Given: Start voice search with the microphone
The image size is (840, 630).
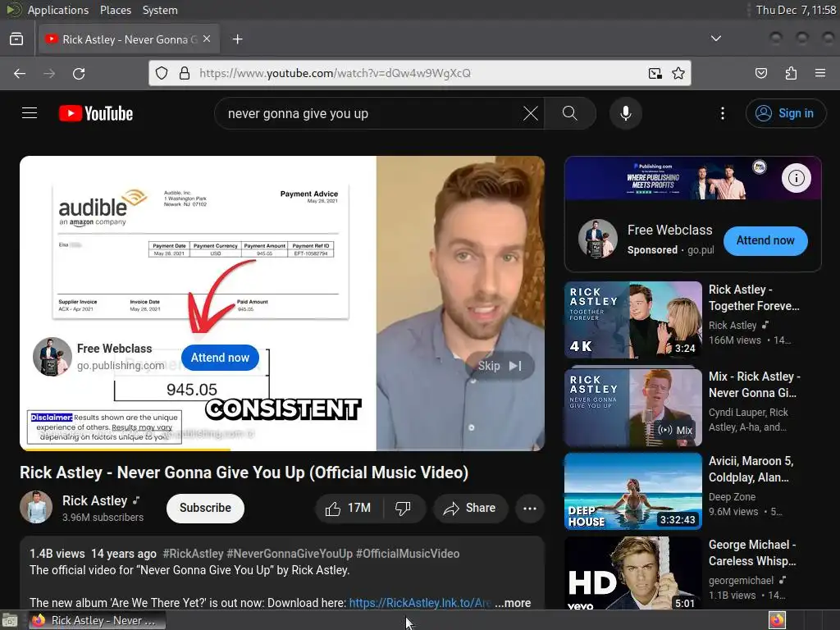Looking at the screenshot, I should tap(626, 113).
